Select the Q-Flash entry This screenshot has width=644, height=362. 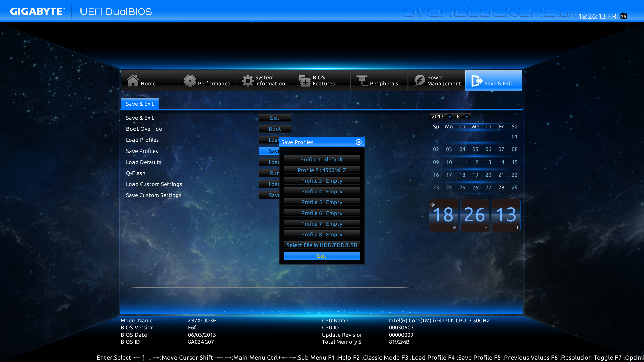[136, 173]
